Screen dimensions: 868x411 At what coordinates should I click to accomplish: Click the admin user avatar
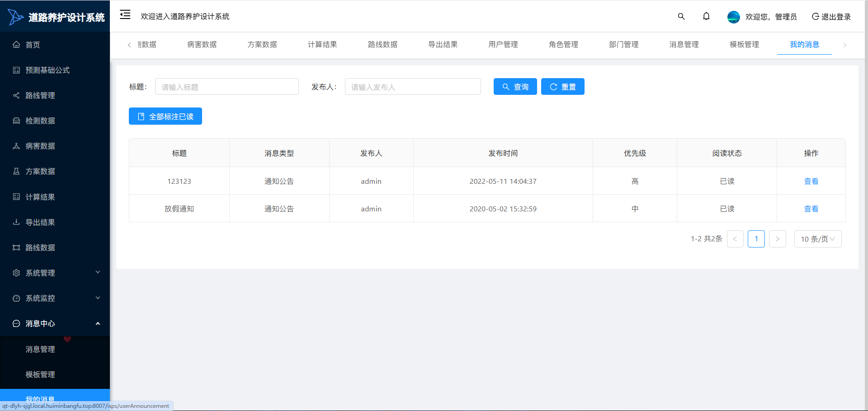tap(734, 17)
